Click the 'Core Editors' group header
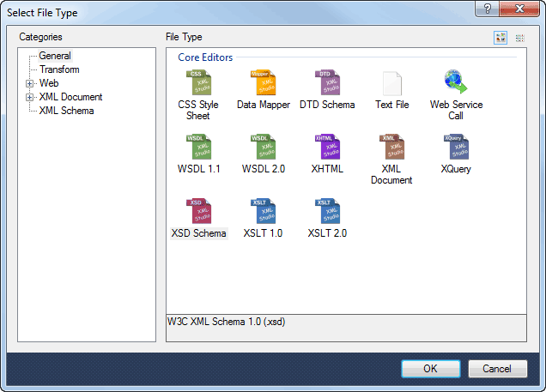The height and width of the screenshot is (392, 546). (x=205, y=57)
